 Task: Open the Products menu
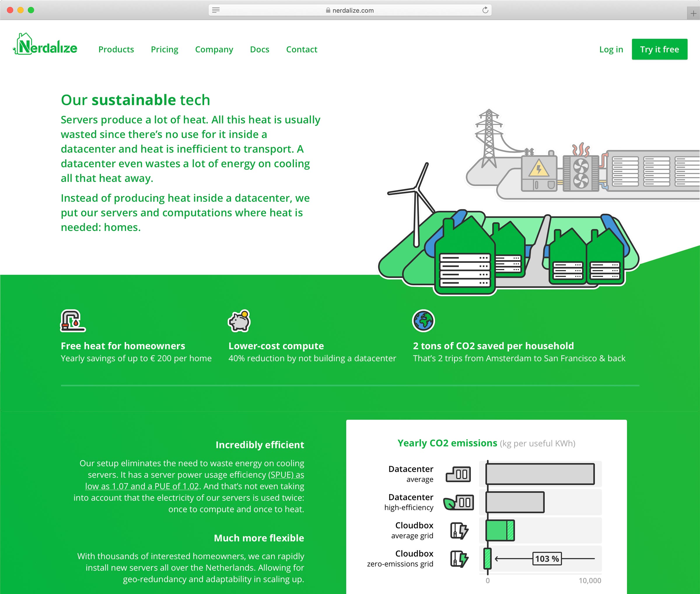[x=116, y=49]
